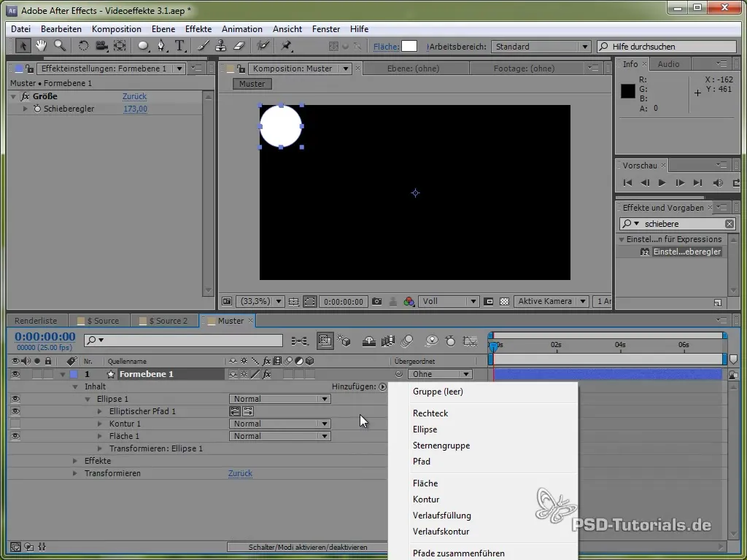This screenshot has width=747, height=560.
Task: Select the Hand tool
Action: pos(41,46)
